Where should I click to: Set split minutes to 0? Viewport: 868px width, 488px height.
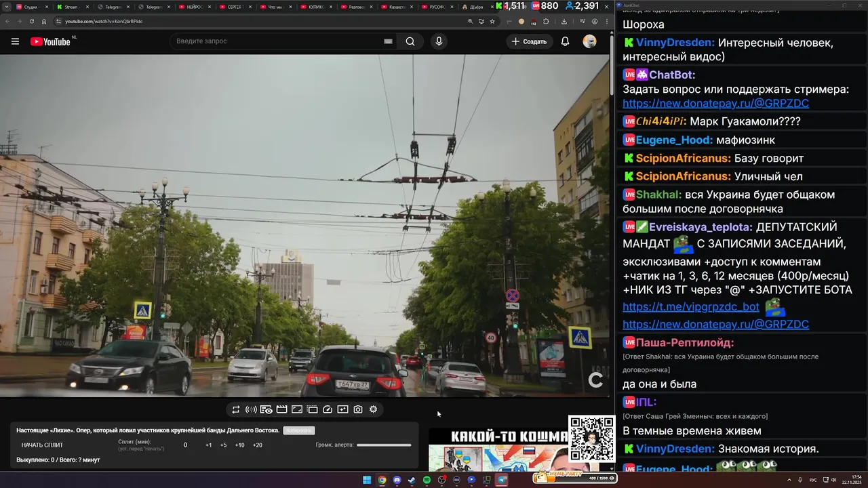coord(185,445)
